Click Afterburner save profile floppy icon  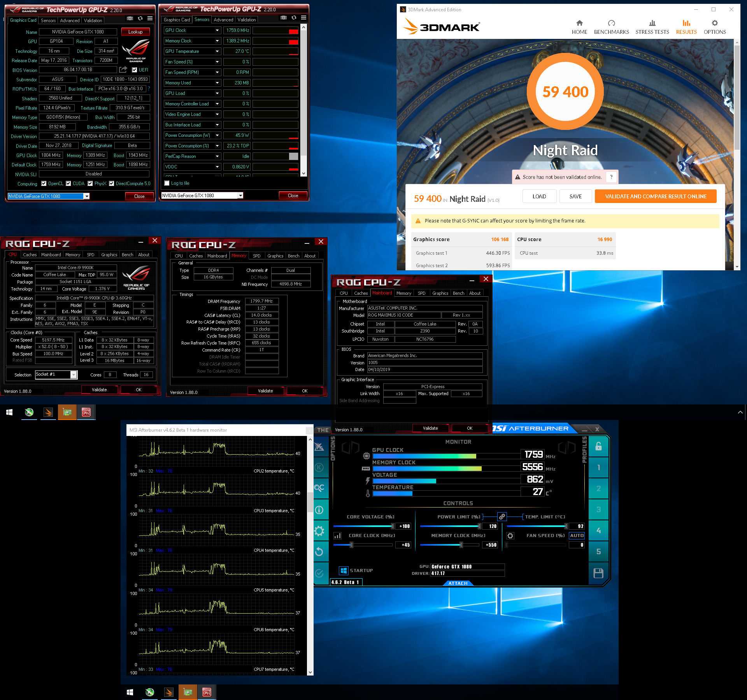598,573
